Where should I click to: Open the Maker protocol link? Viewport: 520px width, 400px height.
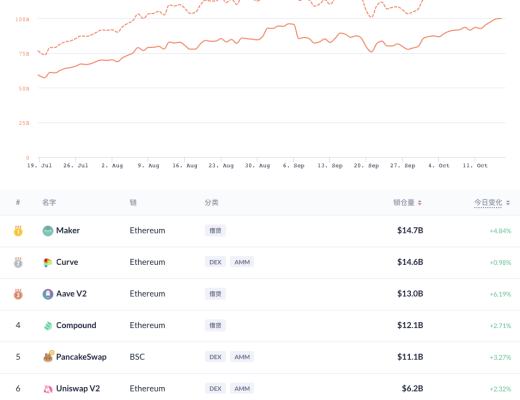pyautogui.click(x=68, y=230)
